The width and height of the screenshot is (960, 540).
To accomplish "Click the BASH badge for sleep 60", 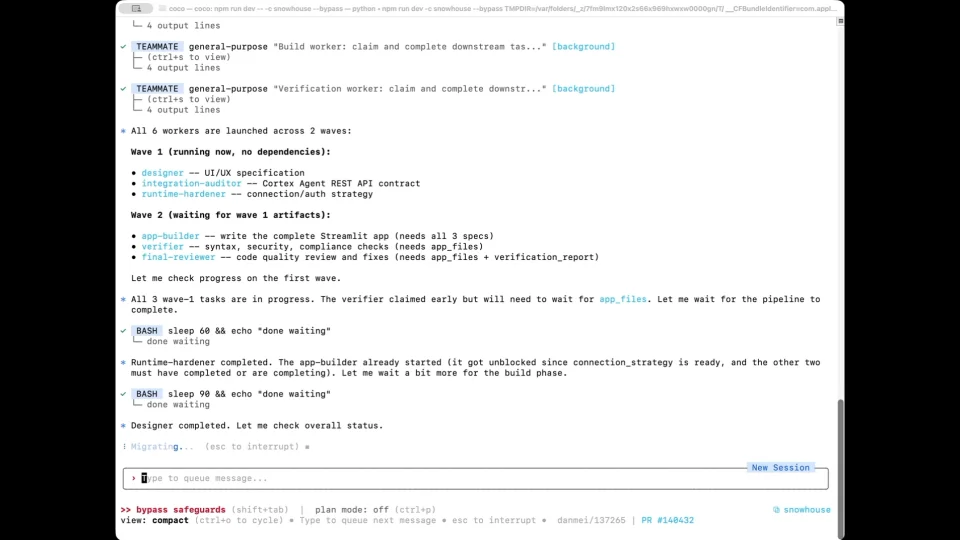I will coord(146,331).
